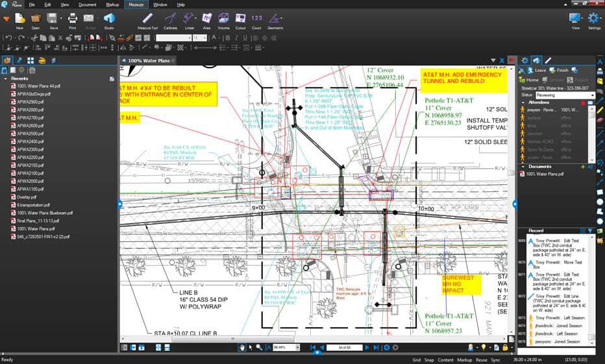Collapse the Attendees section
The height and width of the screenshot is (364, 605).
(x=523, y=103)
